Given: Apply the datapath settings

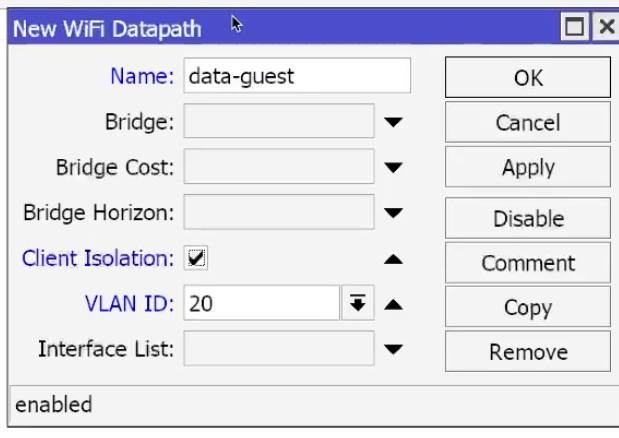Looking at the screenshot, I should [x=528, y=167].
